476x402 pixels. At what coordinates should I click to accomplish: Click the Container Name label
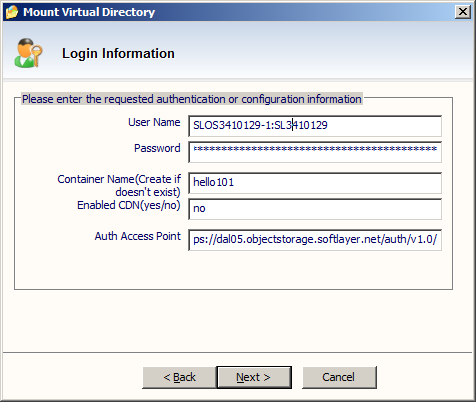(119, 185)
